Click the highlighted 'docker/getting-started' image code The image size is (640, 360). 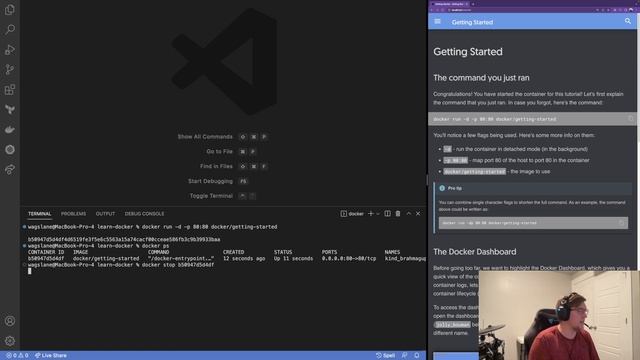474,171
